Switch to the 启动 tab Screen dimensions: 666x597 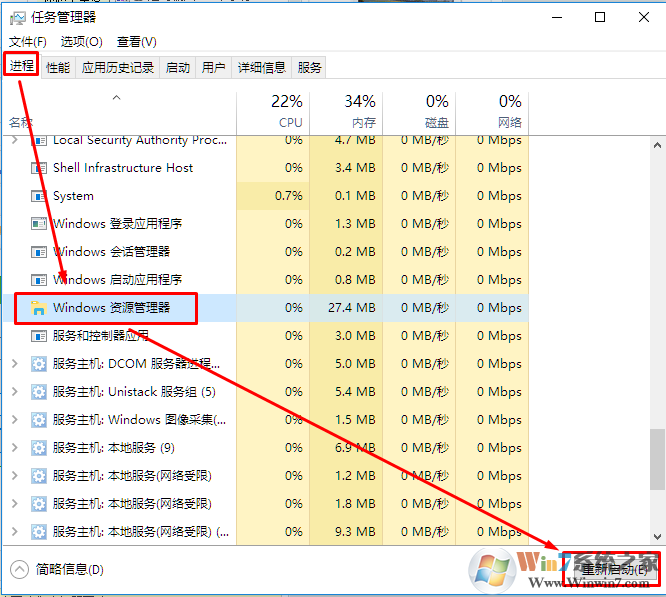pos(178,68)
